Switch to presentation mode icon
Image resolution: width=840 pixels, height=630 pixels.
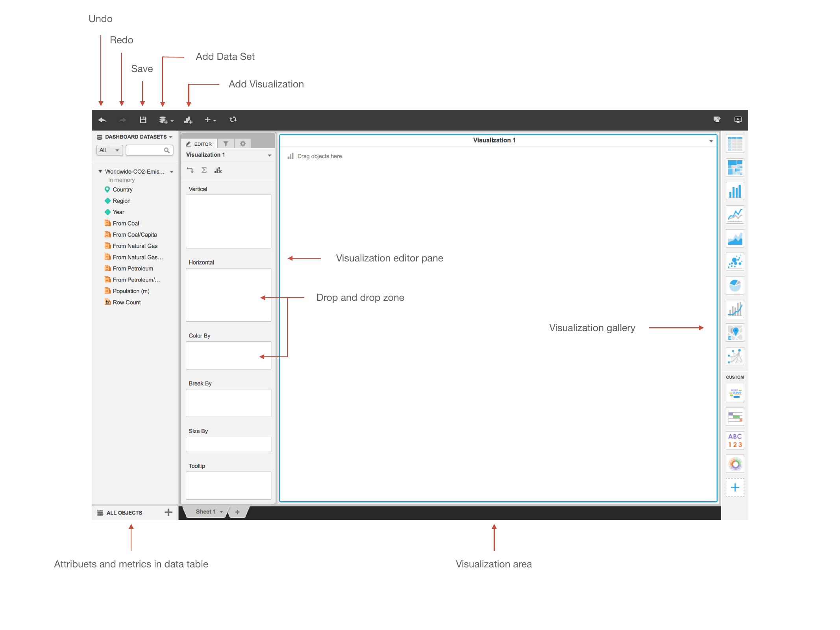[x=738, y=120]
